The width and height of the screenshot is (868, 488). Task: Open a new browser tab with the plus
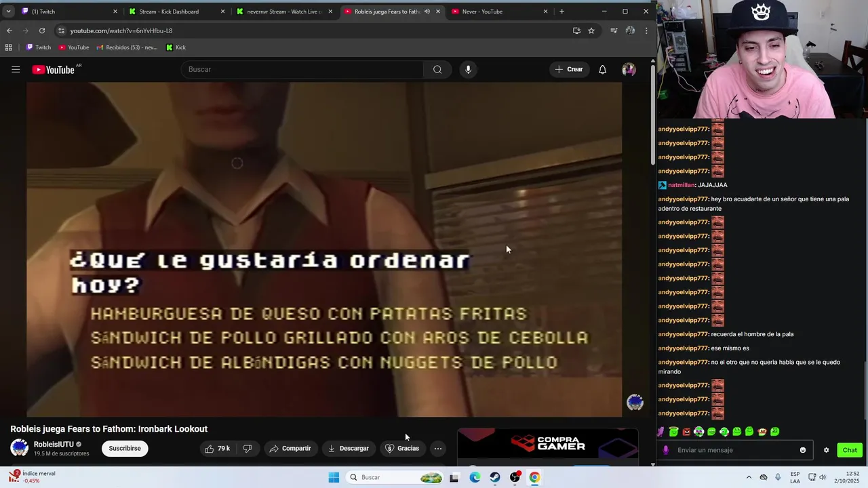561,12
